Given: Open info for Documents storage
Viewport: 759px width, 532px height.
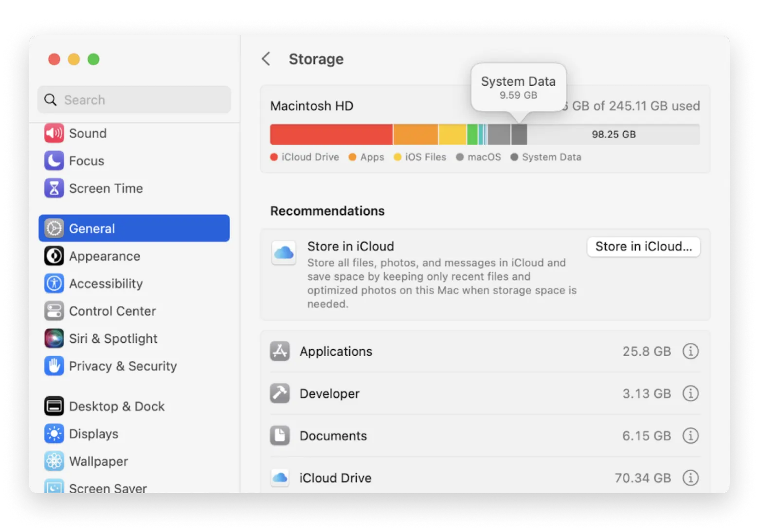Looking at the screenshot, I should click(690, 435).
